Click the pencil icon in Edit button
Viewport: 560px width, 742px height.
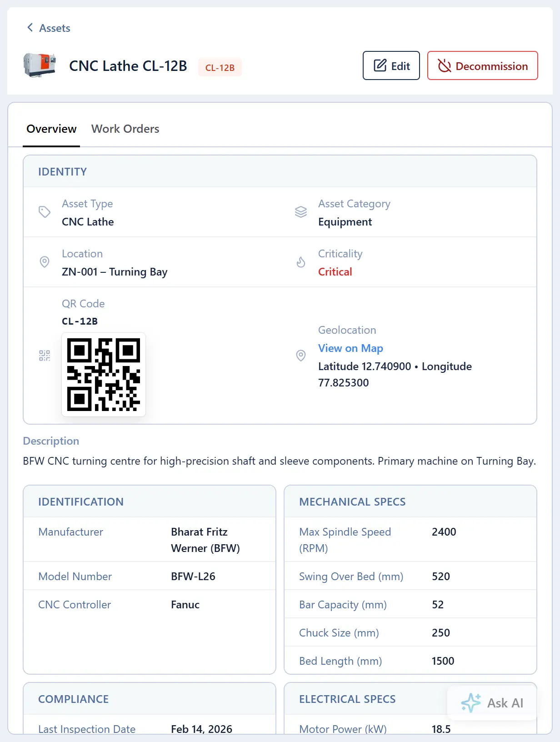380,65
